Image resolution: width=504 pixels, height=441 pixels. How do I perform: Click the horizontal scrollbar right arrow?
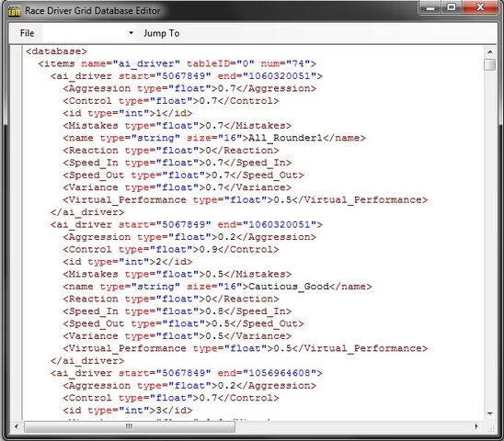coord(476,426)
